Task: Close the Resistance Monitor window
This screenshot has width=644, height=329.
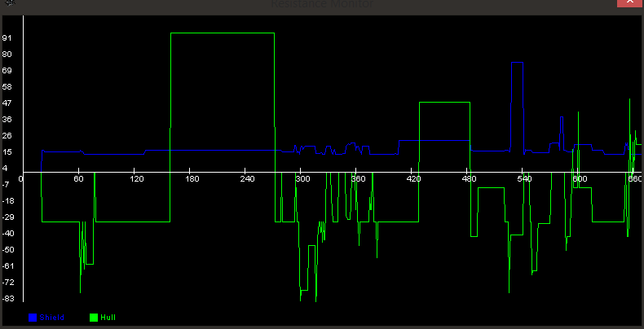Action: pyautogui.click(x=630, y=3)
